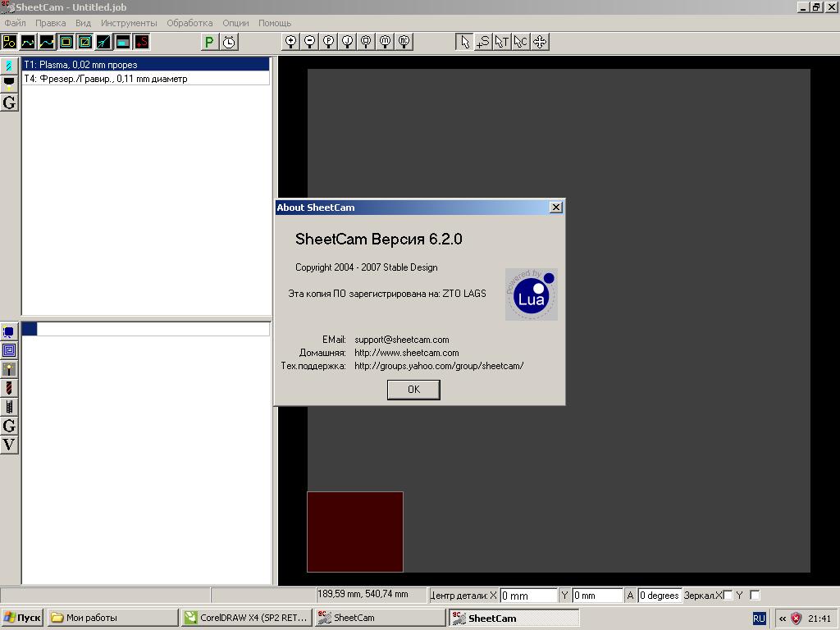The height and width of the screenshot is (630, 840).
Task: Select the four-arrow move tool
Action: [x=540, y=42]
